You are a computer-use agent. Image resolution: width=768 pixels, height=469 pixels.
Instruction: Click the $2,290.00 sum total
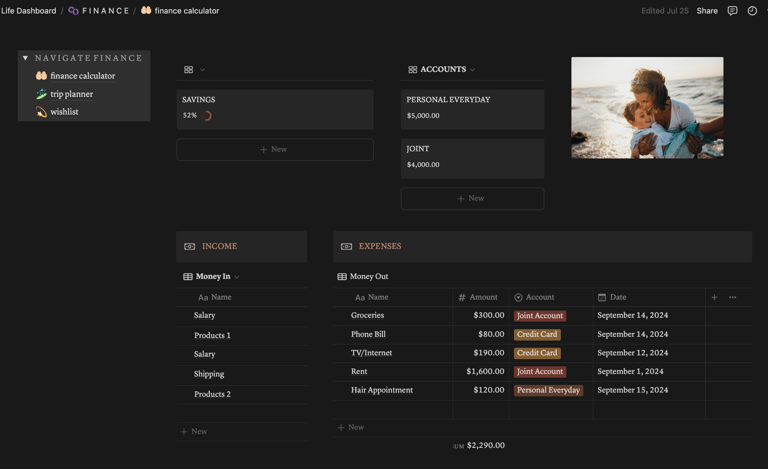click(x=485, y=446)
